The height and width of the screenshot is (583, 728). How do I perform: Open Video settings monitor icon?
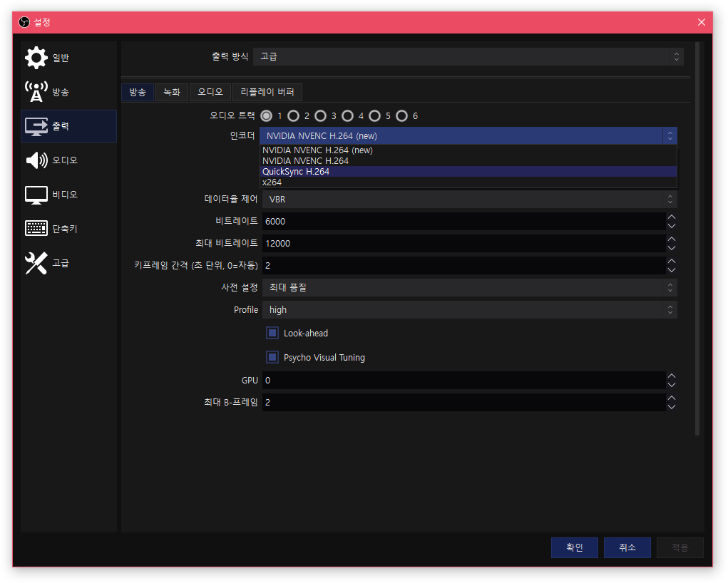tap(36, 195)
